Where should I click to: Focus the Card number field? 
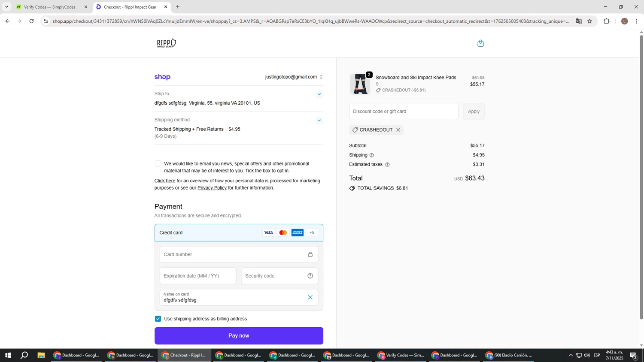point(239,255)
